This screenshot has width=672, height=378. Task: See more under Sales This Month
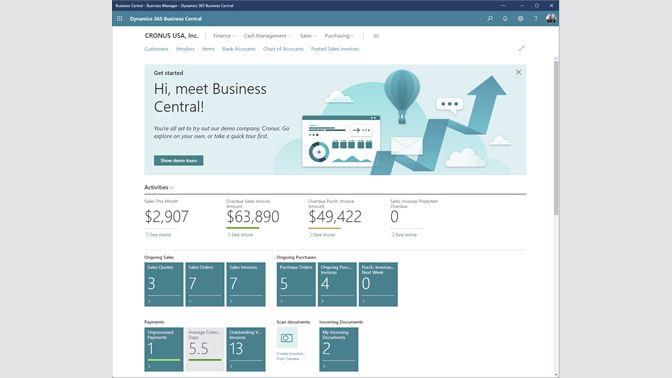click(158, 235)
